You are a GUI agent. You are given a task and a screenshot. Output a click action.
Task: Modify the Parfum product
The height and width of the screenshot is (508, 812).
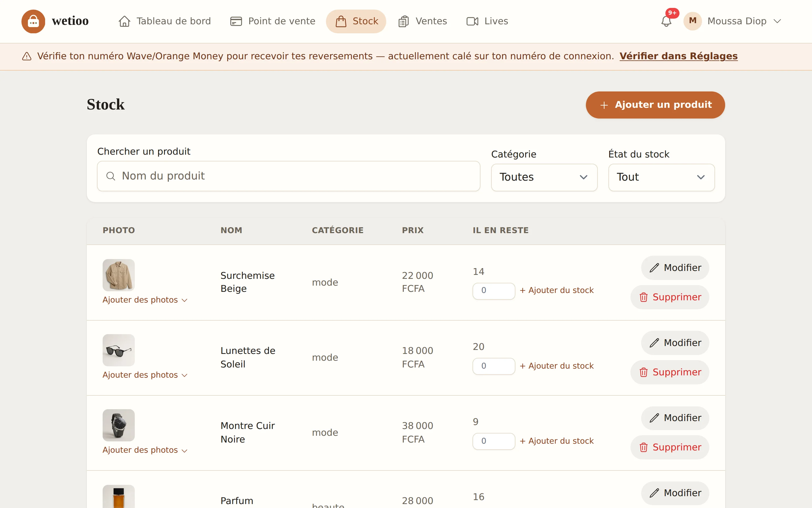click(x=675, y=493)
